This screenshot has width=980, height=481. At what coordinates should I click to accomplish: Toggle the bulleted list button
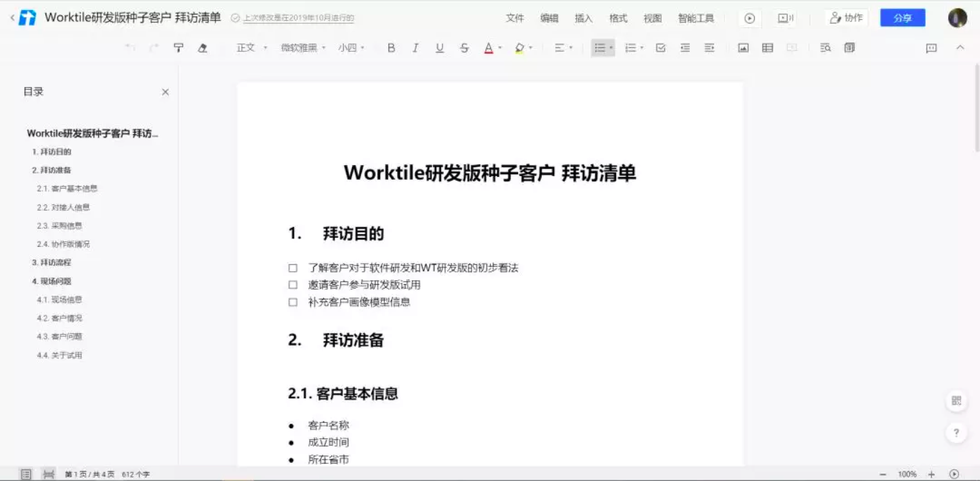click(600, 48)
